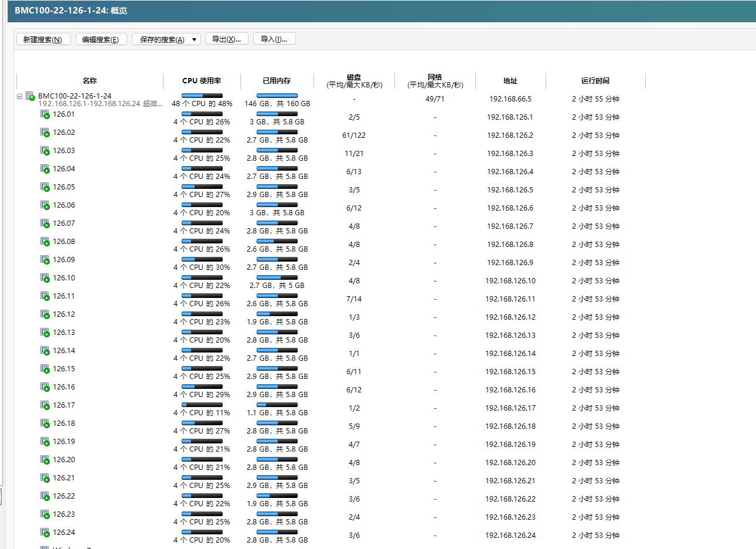Click the VM icon beside 126.23
The image size is (756, 549).
45,514
